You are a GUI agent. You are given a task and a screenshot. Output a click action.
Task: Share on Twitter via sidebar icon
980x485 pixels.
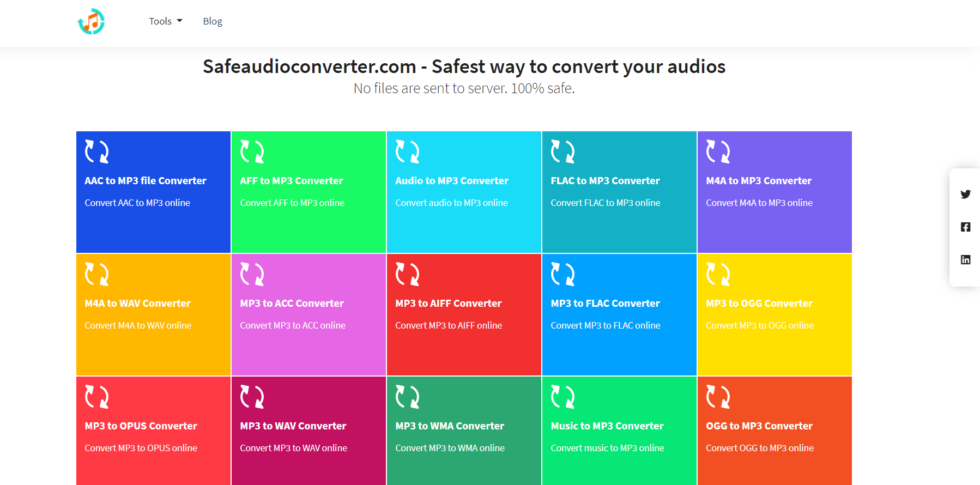(965, 194)
